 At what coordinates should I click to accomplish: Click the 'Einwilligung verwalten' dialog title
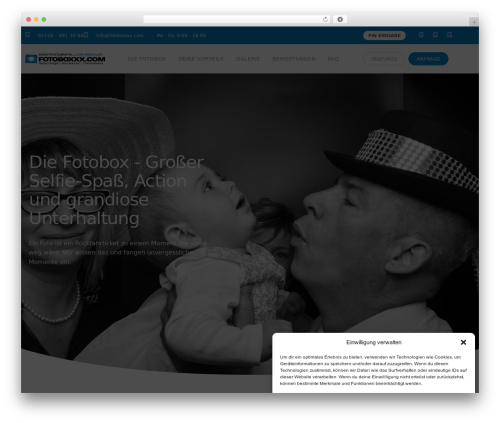click(x=374, y=342)
